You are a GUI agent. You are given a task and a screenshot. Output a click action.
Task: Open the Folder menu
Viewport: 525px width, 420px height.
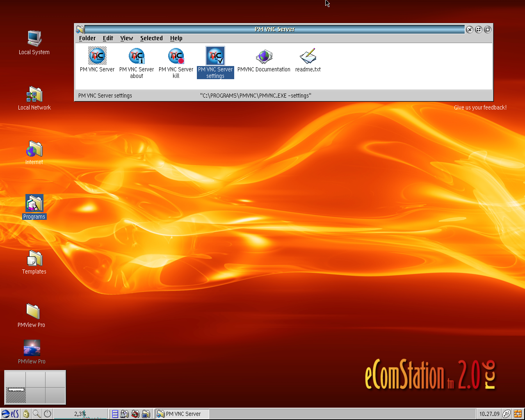point(87,38)
